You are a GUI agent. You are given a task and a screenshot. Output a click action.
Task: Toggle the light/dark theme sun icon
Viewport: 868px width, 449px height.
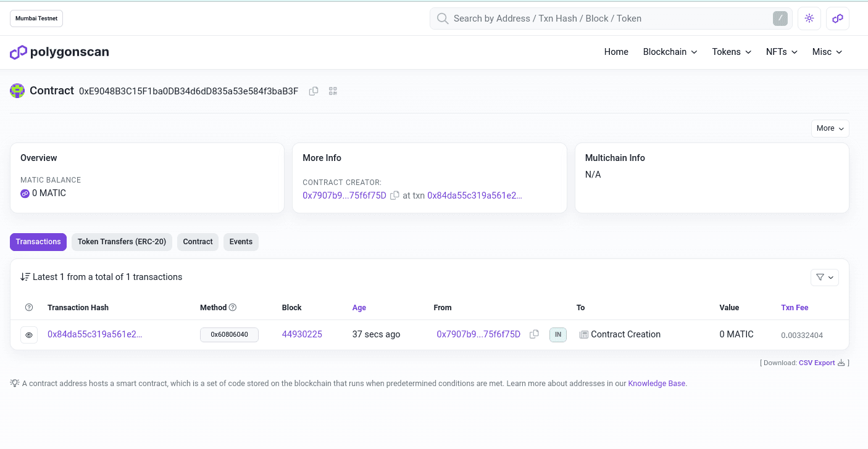[x=809, y=19]
